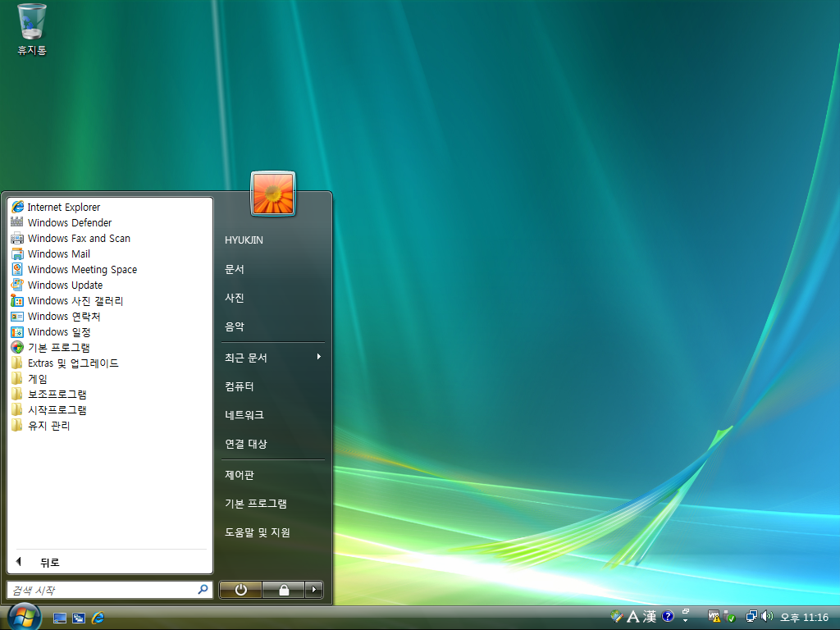Expand the 보조프로그램 folder

[110, 394]
